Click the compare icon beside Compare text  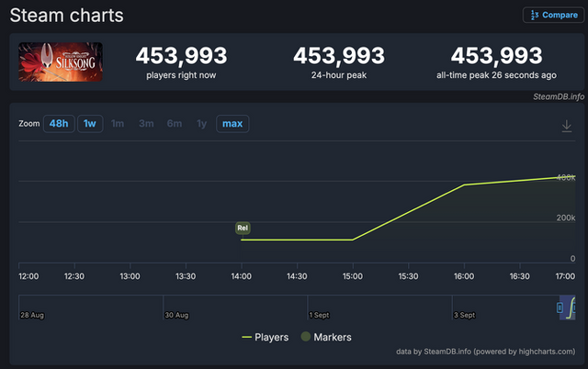tap(534, 15)
